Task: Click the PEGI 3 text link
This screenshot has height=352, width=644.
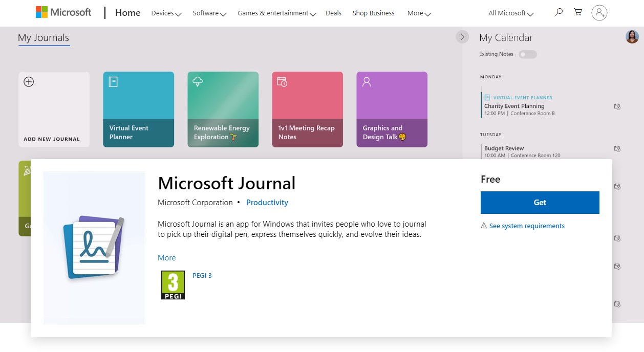Action: click(x=202, y=275)
